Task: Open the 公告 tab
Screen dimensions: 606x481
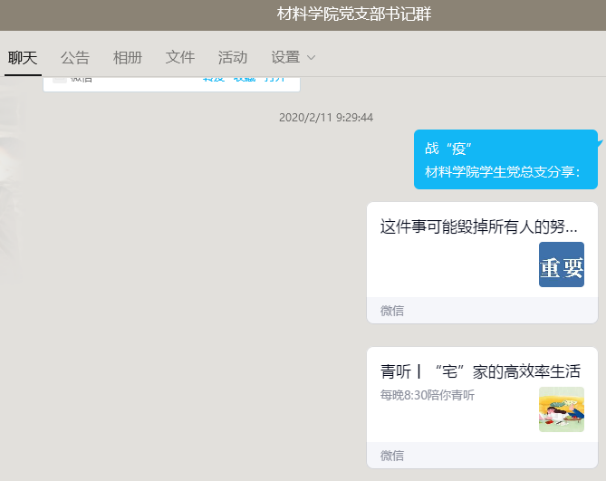Action: (75, 57)
